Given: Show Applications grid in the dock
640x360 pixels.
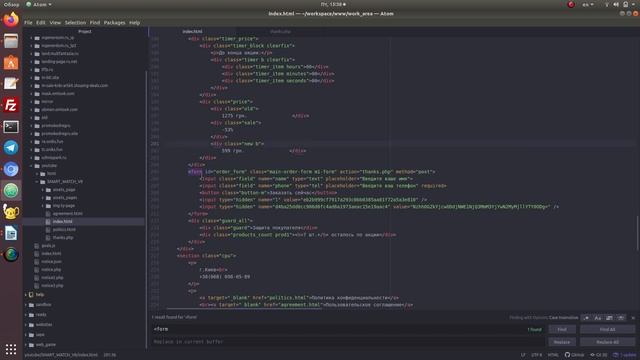Looking at the screenshot, I should [x=11, y=349].
